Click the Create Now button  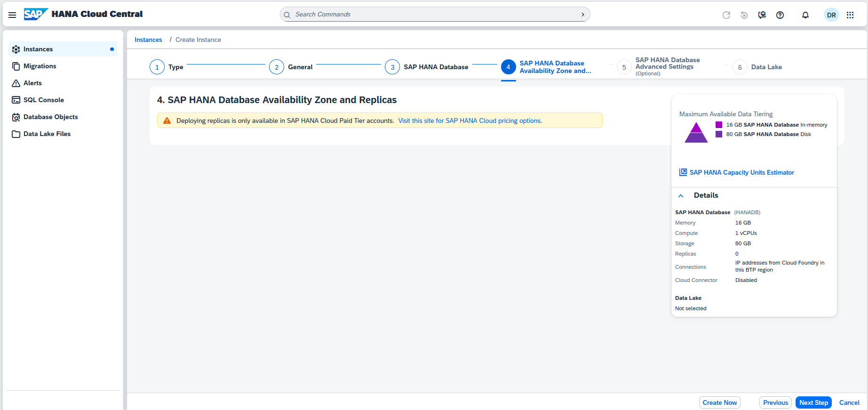coord(719,402)
